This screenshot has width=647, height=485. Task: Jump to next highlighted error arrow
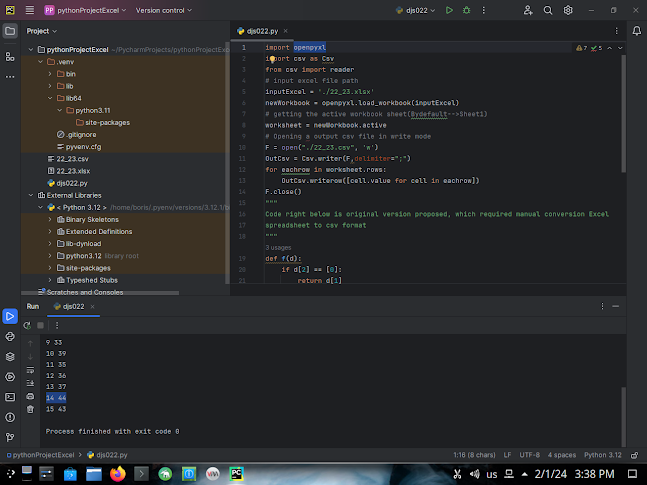click(x=620, y=48)
